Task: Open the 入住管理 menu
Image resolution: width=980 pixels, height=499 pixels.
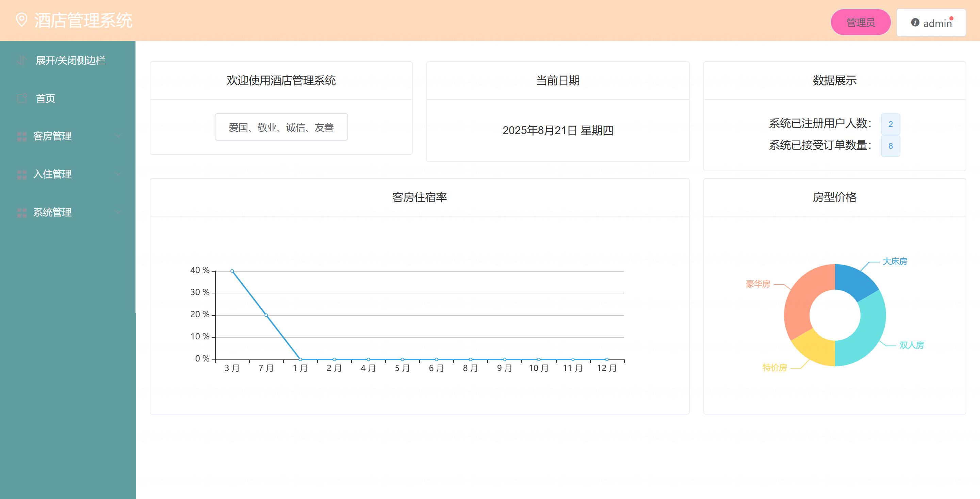Action: tap(68, 174)
